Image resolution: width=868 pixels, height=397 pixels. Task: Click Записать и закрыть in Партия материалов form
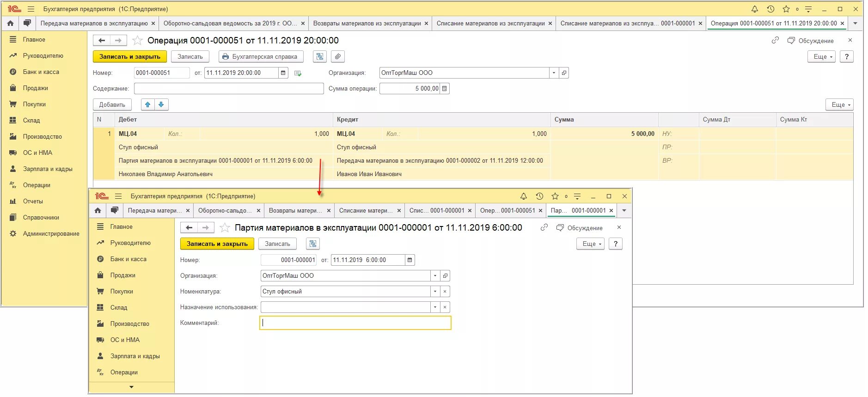click(217, 244)
